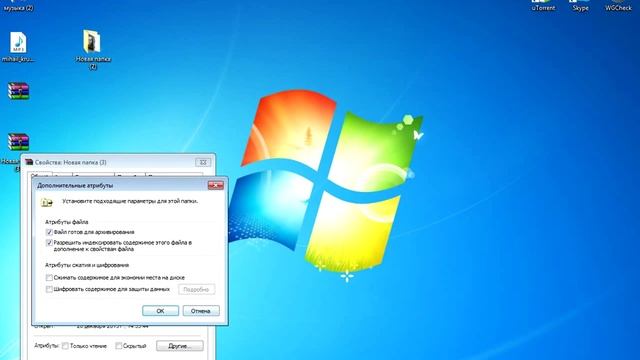Image resolution: width=640 pixels, height=360 pixels.
Task: Toggle Только чтение checkbox in Свойства window
Action: (x=65, y=346)
